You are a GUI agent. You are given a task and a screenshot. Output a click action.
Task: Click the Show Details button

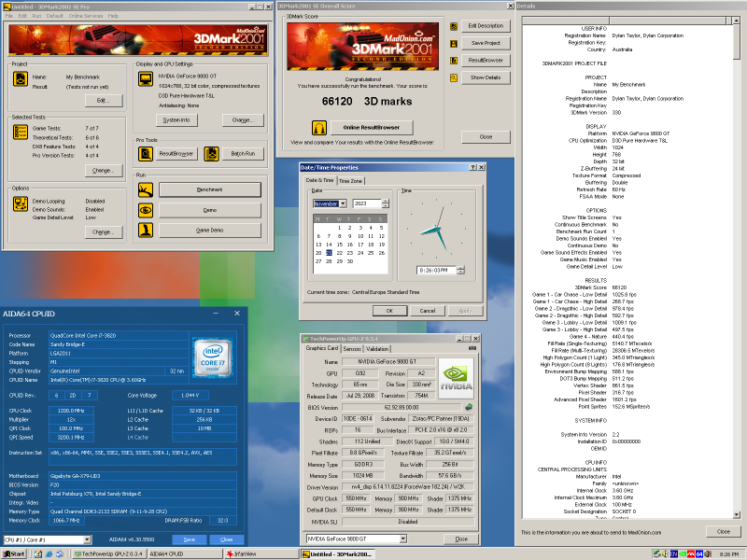(x=486, y=77)
